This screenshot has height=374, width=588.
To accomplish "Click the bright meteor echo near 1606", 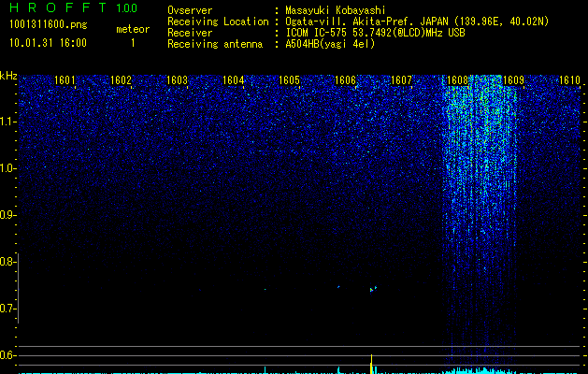I will point(373,289).
